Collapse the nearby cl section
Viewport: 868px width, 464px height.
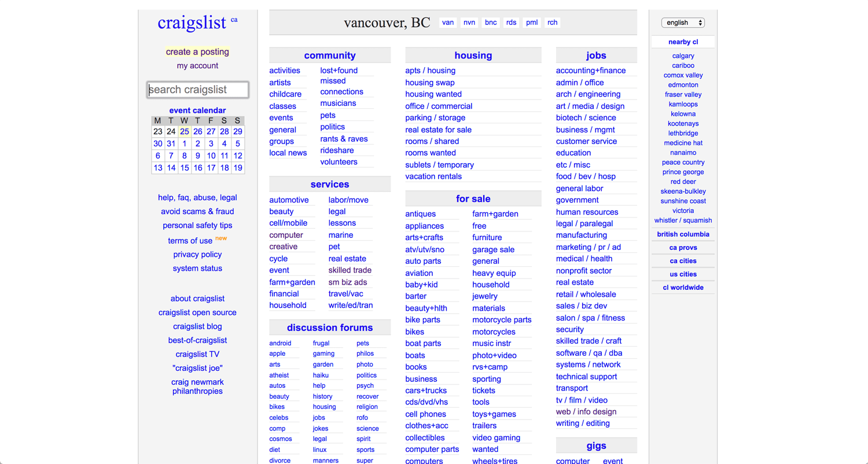[683, 42]
